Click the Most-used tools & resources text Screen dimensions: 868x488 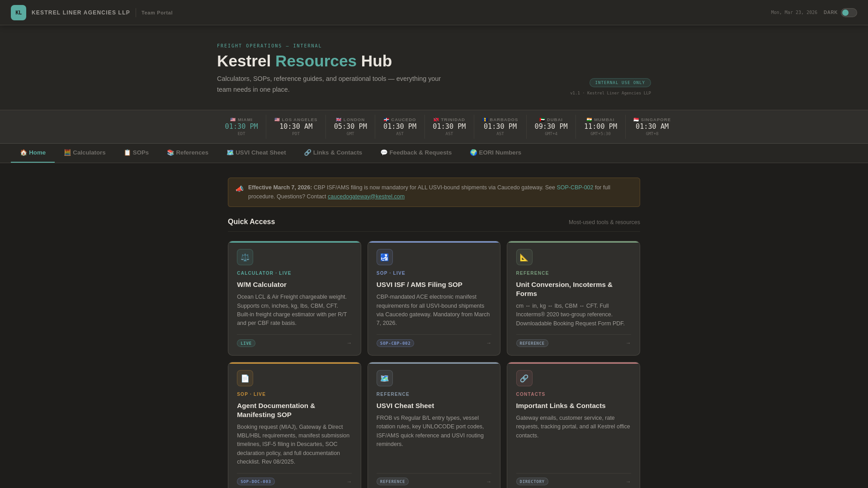point(604,222)
